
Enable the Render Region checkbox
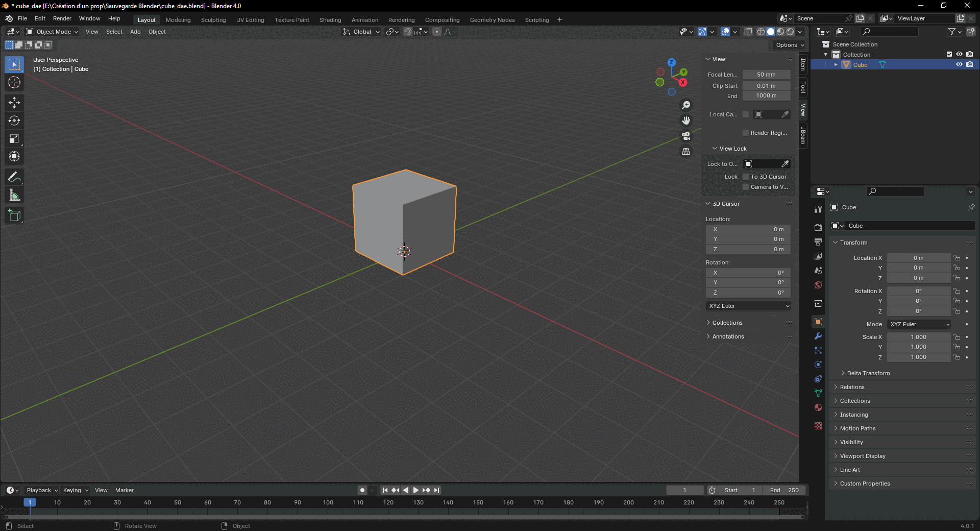click(746, 133)
